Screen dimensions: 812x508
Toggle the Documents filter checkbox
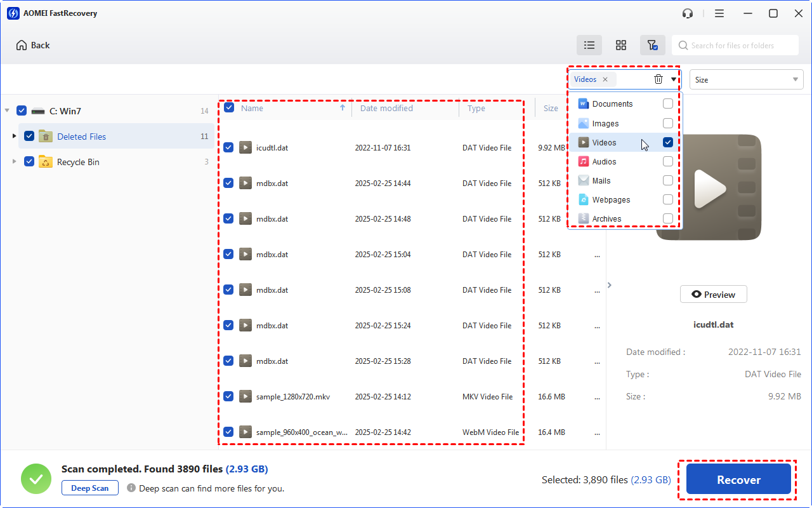[x=668, y=104]
